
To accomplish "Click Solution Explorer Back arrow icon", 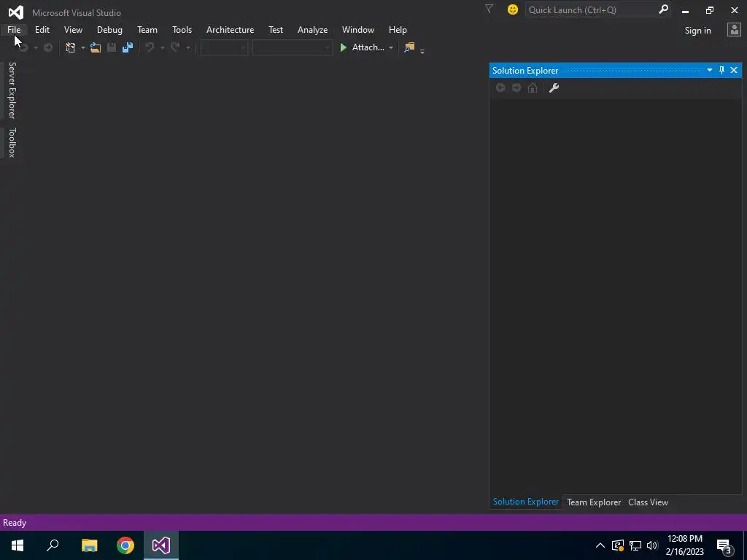I will [500, 87].
